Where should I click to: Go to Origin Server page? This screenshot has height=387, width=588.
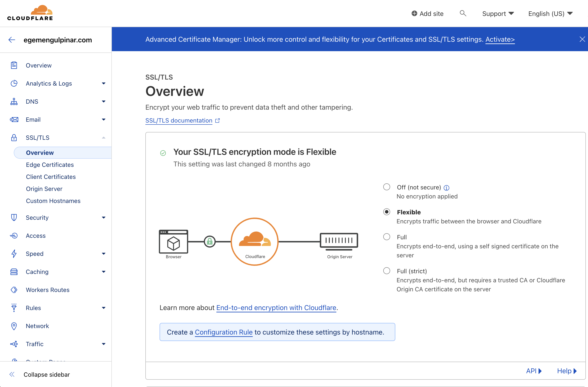coord(44,189)
